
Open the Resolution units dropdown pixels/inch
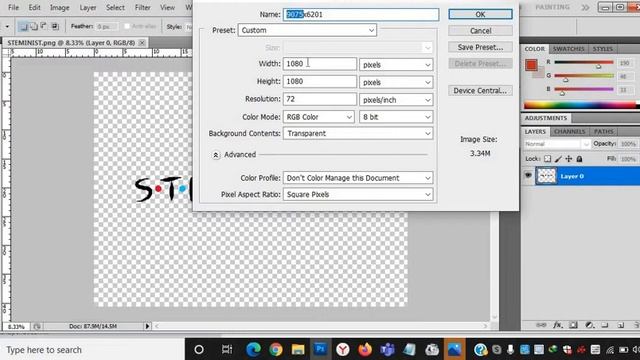(x=396, y=100)
